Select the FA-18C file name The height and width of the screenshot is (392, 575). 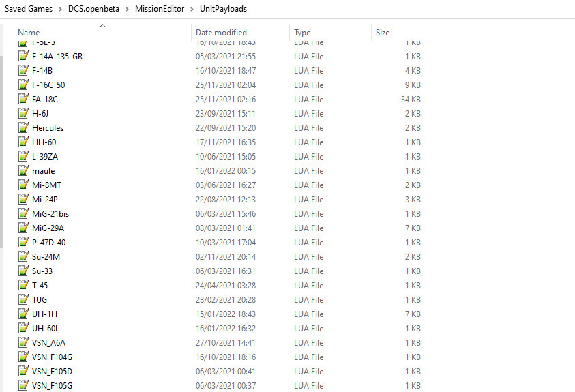click(45, 100)
